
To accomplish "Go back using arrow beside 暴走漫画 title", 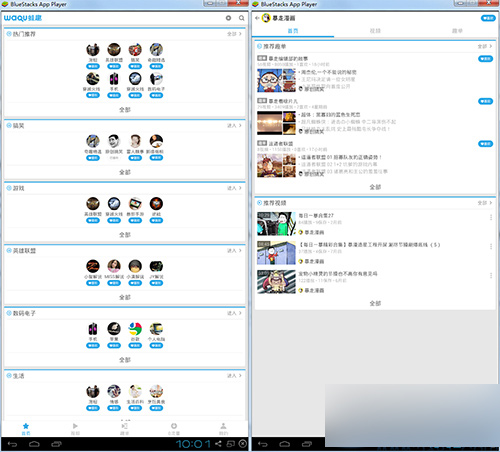I will pos(257,18).
